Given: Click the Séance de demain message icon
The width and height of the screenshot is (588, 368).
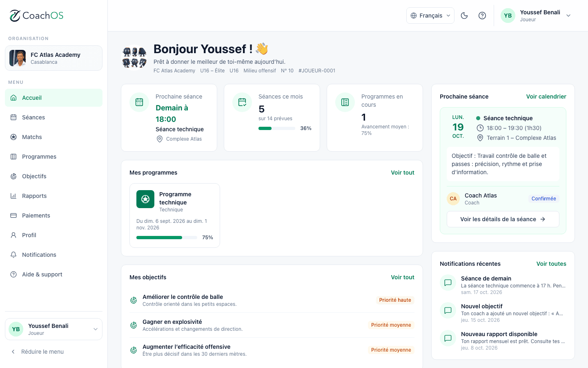Looking at the screenshot, I should coord(448,283).
